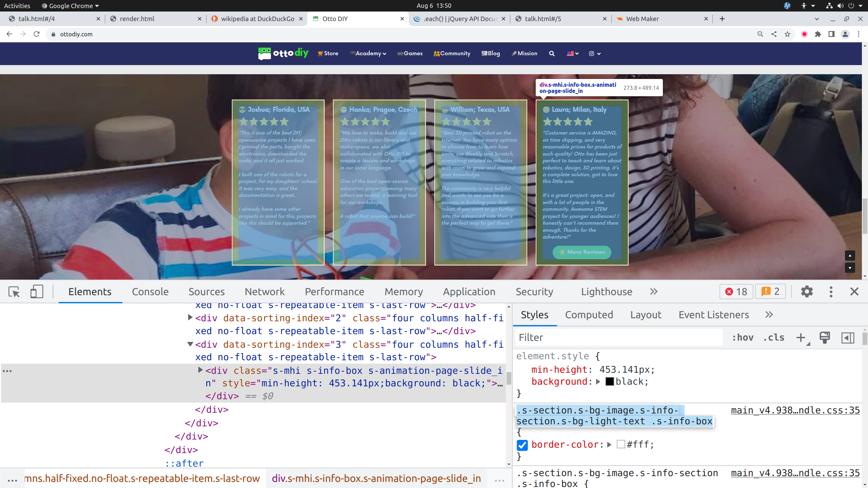Viewport: 868px width, 488px height.
Task: Activate the inspect element picker icon
Action: 14,292
